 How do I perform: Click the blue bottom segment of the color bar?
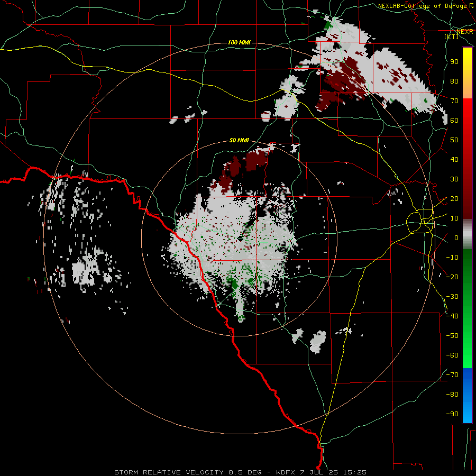[x=467, y=396]
